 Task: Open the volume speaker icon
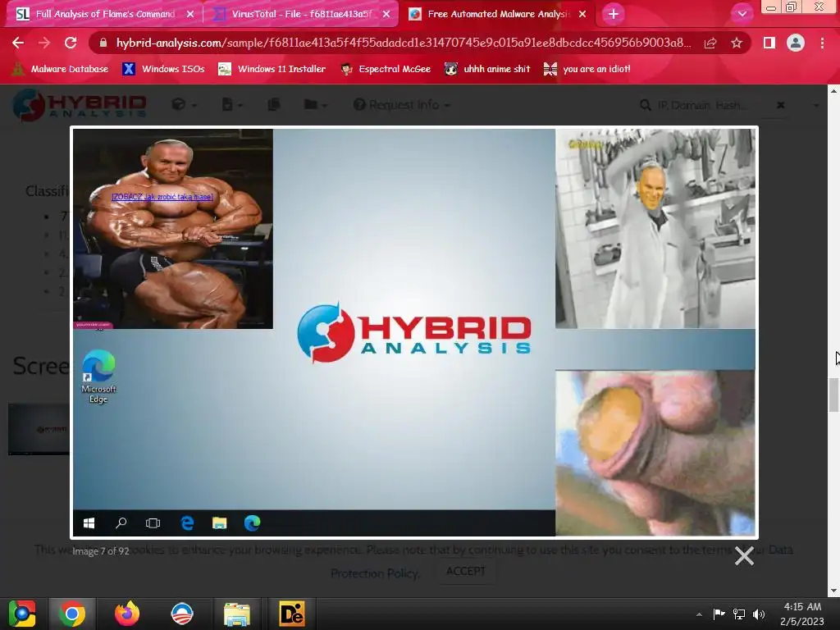tap(759, 614)
